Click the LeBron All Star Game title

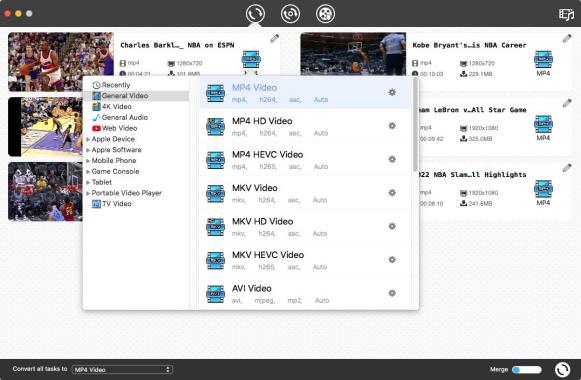coord(472,110)
